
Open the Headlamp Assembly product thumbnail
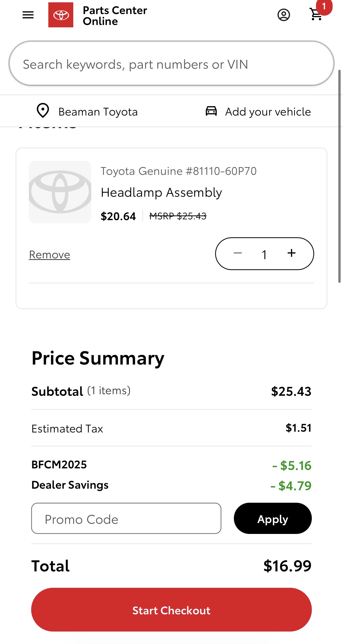(60, 192)
